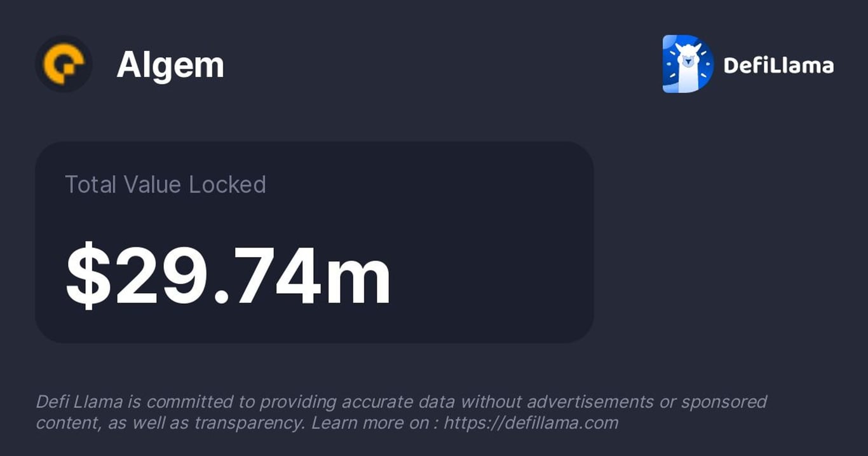Click the Algem protocol logo icon

(x=64, y=64)
